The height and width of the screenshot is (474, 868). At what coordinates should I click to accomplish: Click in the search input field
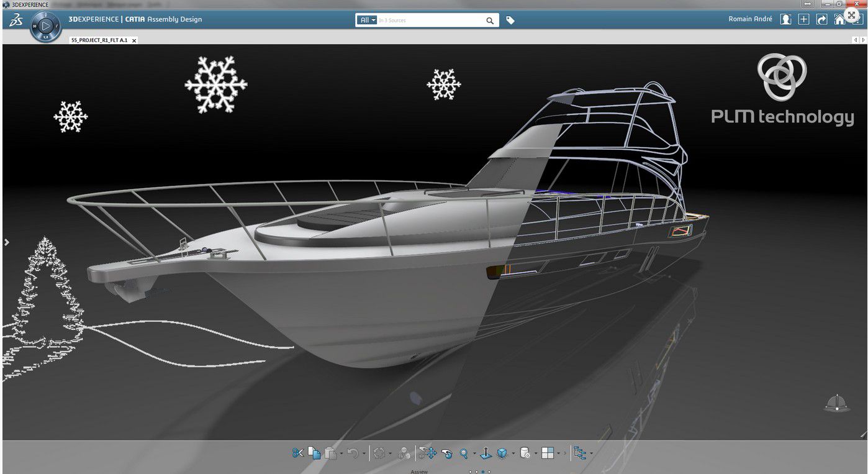pyautogui.click(x=428, y=21)
